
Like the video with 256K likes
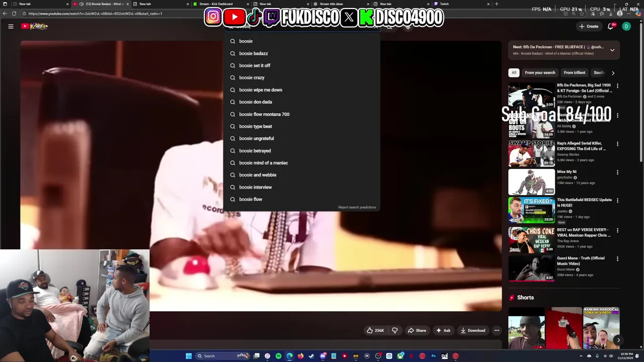point(375,330)
